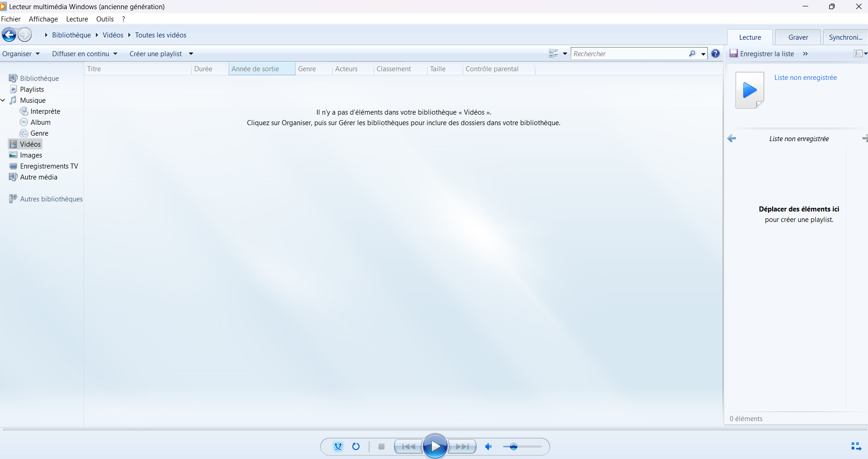The width and height of the screenshot is (868, 459).
Task: Switch to Now Playing mode icon
Action: [x=856, y=446]
